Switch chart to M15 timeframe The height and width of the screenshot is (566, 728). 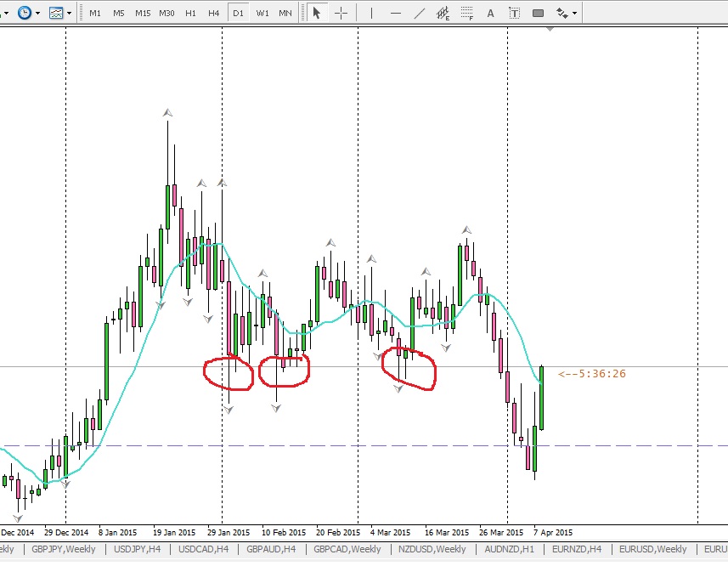pos(143,13)
